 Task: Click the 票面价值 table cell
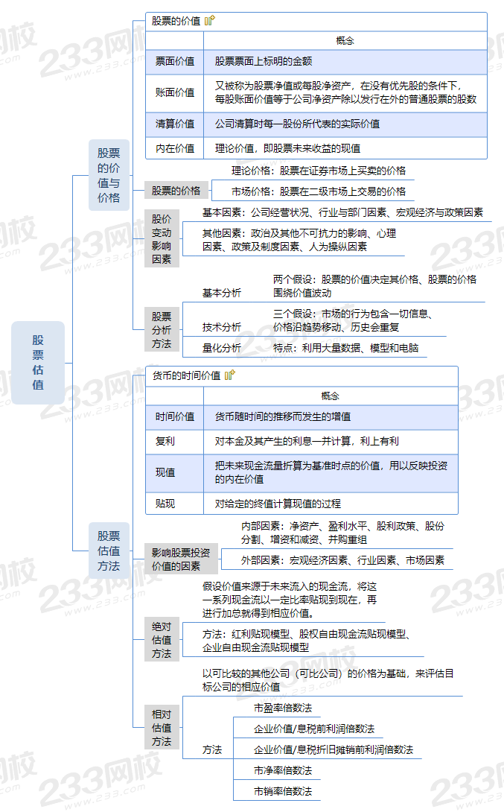tap(175, 61)
